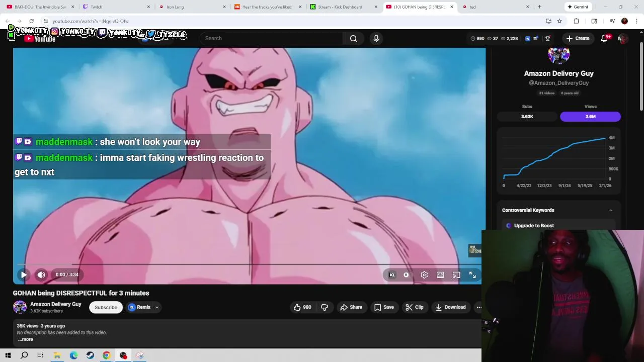Viewport: 644px width, 362px height.
Task: Dislike the video thumbs-down button
Action: 325,307
